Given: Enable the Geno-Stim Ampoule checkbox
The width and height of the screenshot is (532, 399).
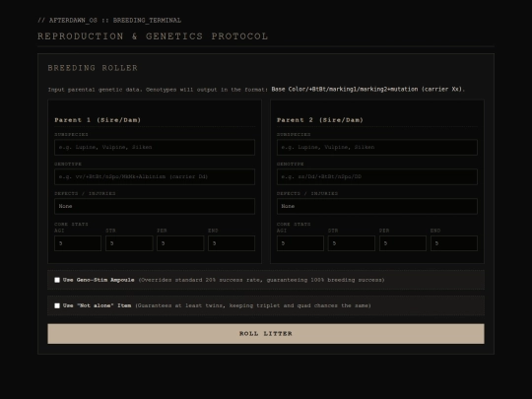Looking at the screenshot, I should [x=57, y=280].
